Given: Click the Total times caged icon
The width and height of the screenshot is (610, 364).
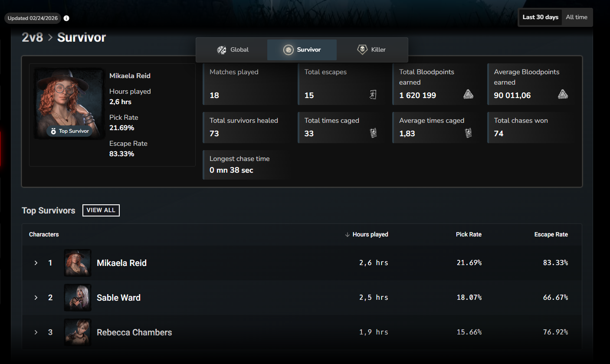Looking at the screenshot, I should (x=373, y=133).
